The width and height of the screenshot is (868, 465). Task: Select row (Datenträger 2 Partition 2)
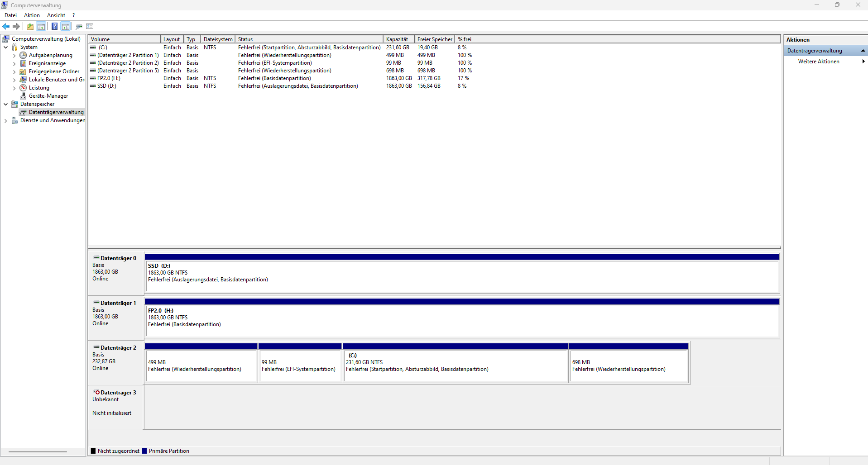pos(281,63)
